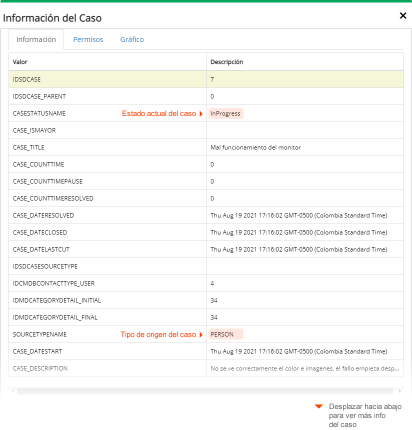
Task: Select the Información tab
Action: (x=36, y=39)
